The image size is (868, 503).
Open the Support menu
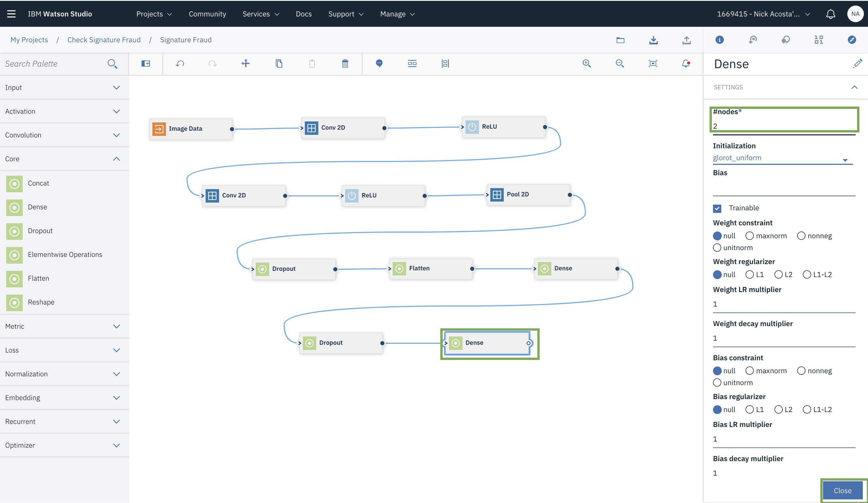pos(346,14)
